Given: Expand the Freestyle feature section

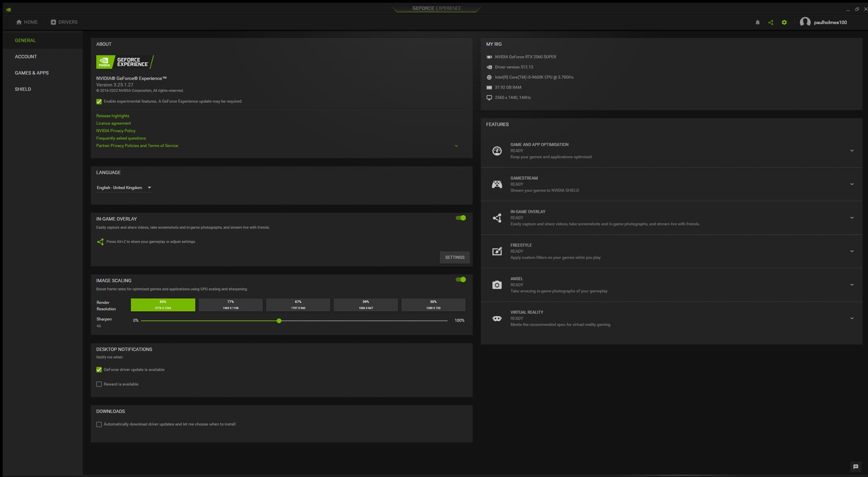Looking at the screenshot, I should [852, 252].
